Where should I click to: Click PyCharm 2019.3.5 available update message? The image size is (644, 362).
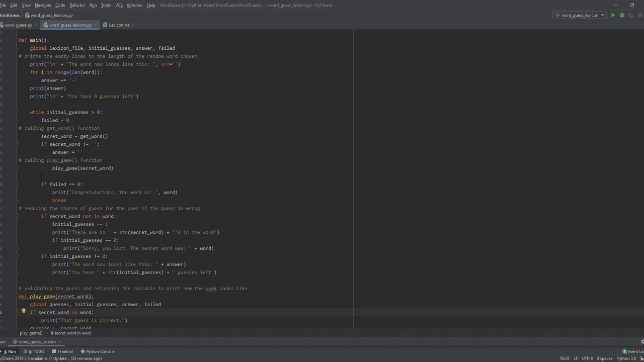(x=51, y=358)
